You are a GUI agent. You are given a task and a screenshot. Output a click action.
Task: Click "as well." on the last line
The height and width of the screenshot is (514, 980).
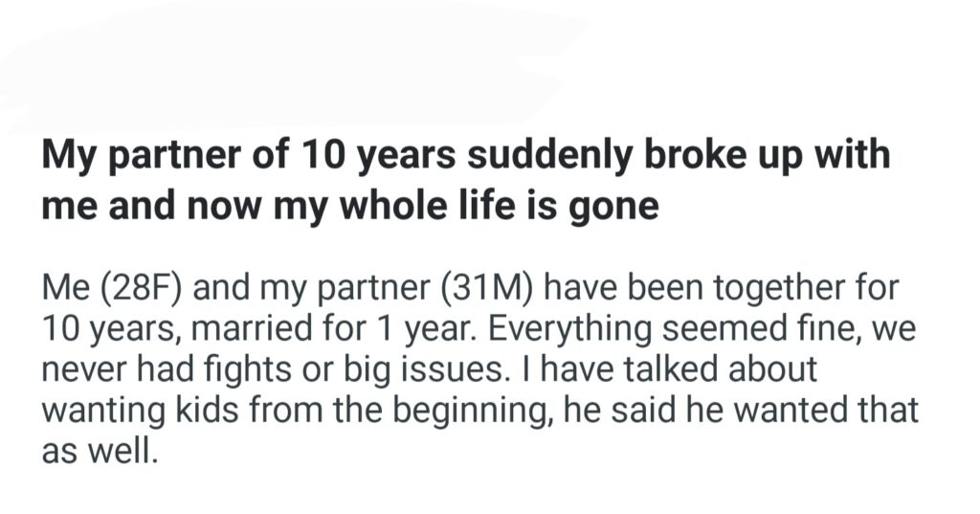point(99,451)
